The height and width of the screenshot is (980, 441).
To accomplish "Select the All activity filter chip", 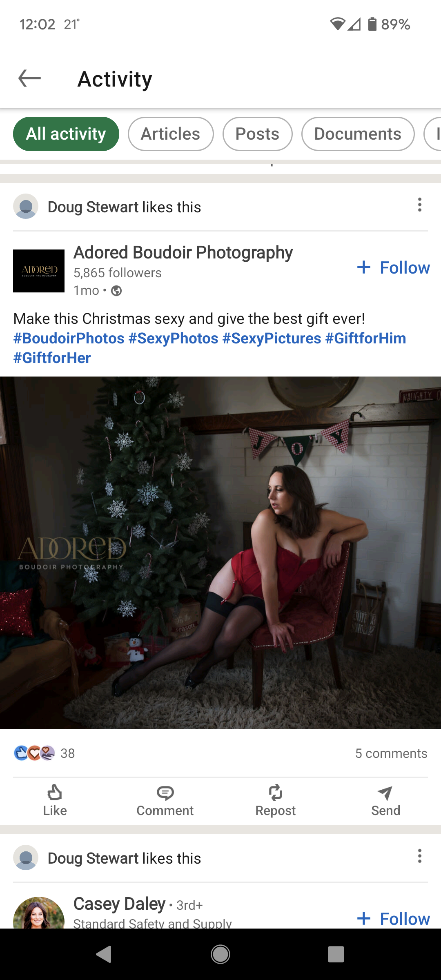I will click(66, 134).
